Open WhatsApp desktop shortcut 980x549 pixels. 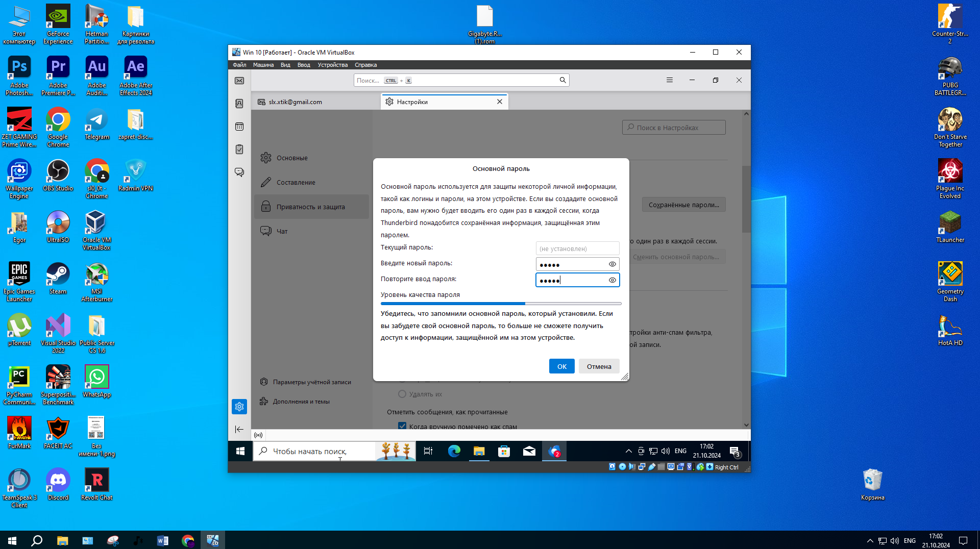coord(96,381)
